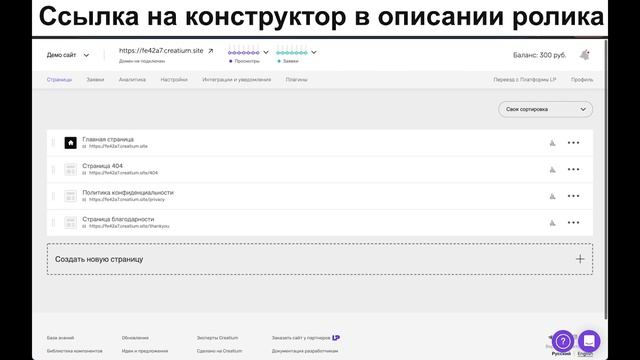Screen dimensions: 640x360
Task: Select the Русский language option
Action: pos(561,354)
